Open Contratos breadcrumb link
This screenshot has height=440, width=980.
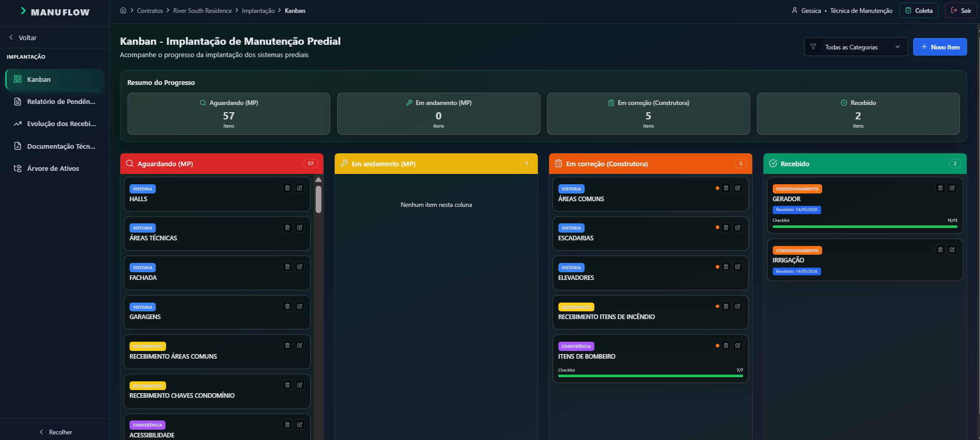(150, 10)
